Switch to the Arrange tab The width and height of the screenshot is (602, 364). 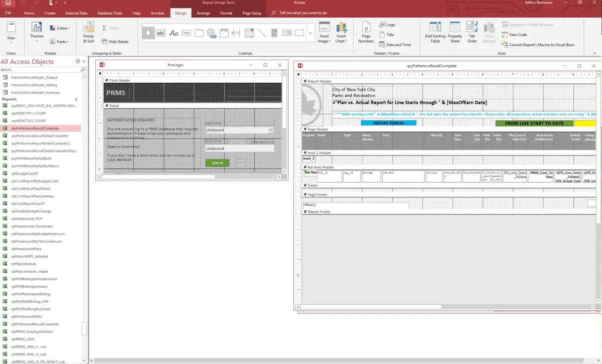point(203,13)
